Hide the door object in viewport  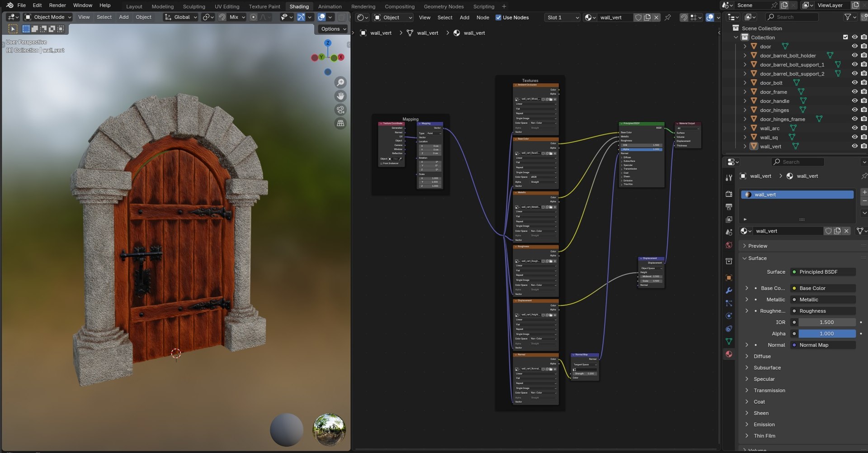pyautogui.click(x=854, y=46)
